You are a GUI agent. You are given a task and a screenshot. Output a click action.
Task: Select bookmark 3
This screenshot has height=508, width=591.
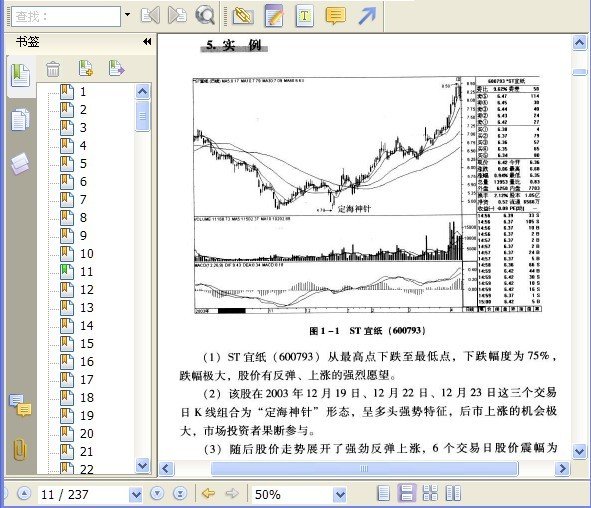click(74, 128)
